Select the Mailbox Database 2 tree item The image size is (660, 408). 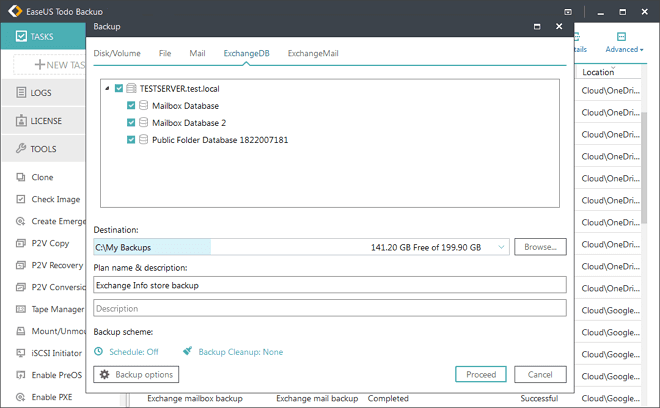click(x=189, y=123)
